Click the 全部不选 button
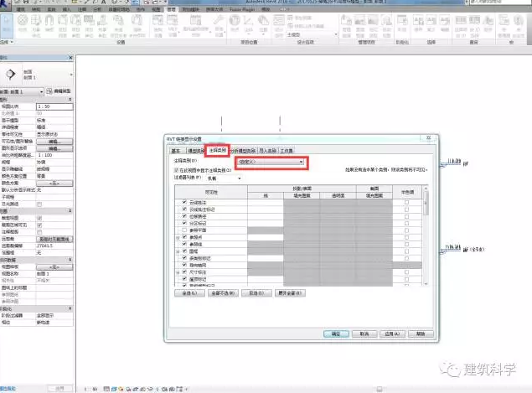Viewport: 532px width, 393px height. (x=223, y=293)
